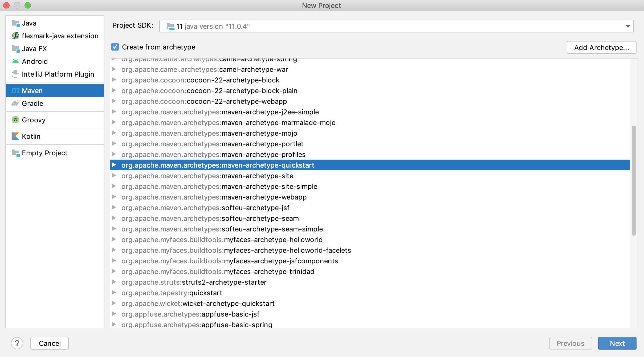Expand the struts2-archetype-starter node
This screenshot has width=644, height=357.
coord(114,282)
